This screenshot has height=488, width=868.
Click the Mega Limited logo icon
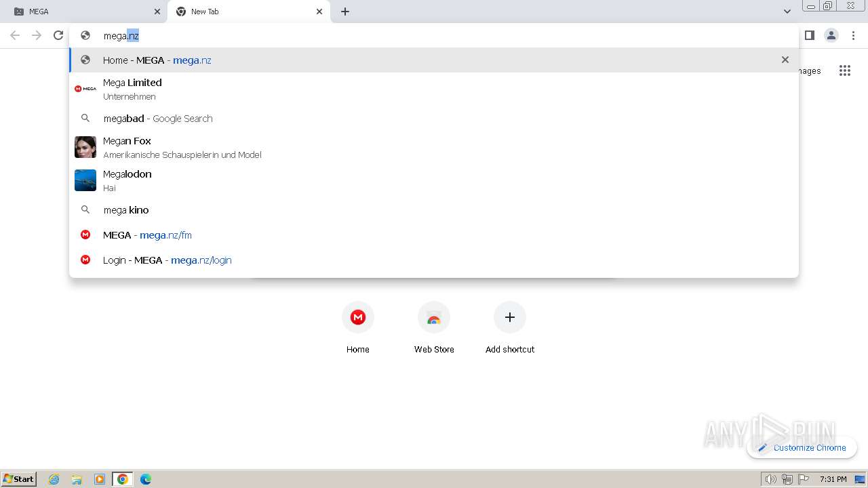pos(85,89)
